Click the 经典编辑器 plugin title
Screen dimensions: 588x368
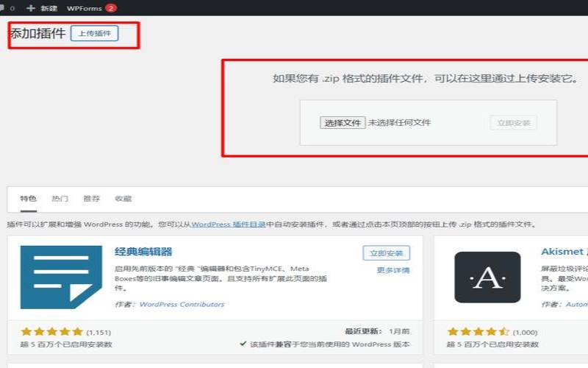pyautogui.click(x=143, y=251)
